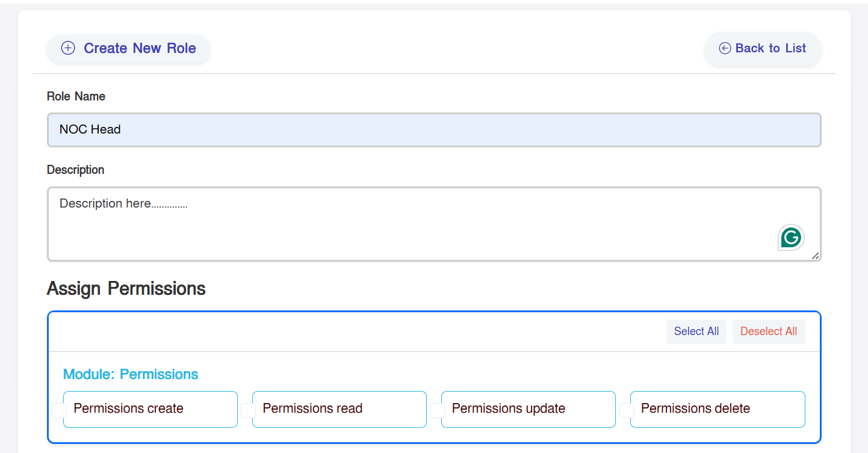Click the Module: Permissions heading
The image size is (868, 453).
pyautogui.click(x=131, y=374)
